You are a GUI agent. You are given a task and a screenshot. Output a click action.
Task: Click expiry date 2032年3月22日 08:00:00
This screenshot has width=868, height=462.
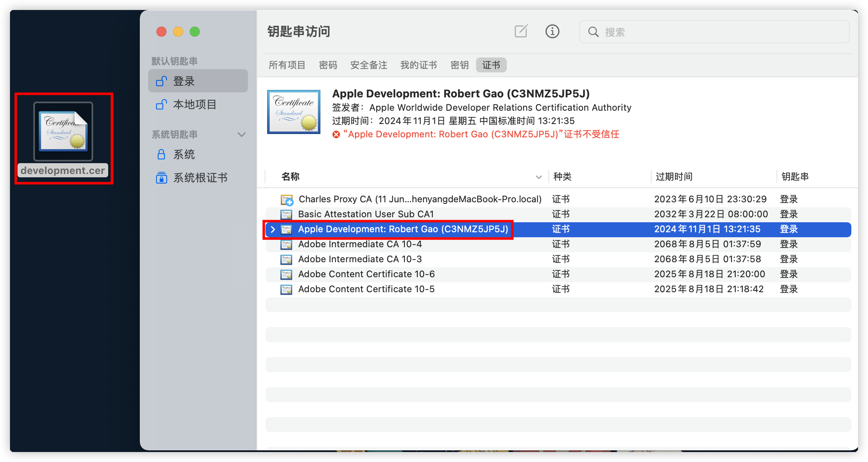point(711,214)
